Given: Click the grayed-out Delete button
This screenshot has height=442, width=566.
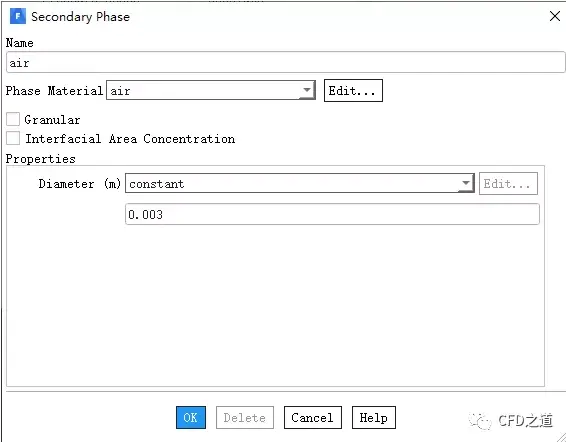Looking at the screenshot, I should pos(245,417).
